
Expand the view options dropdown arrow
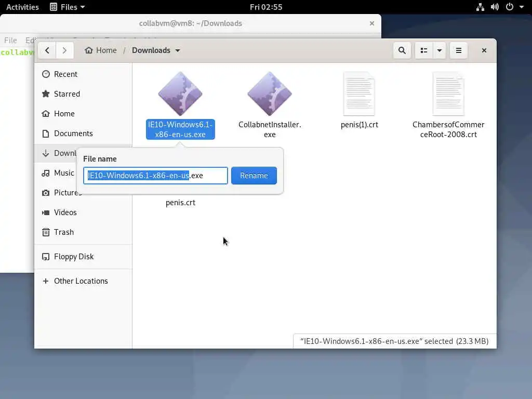[x=440, y=50]
